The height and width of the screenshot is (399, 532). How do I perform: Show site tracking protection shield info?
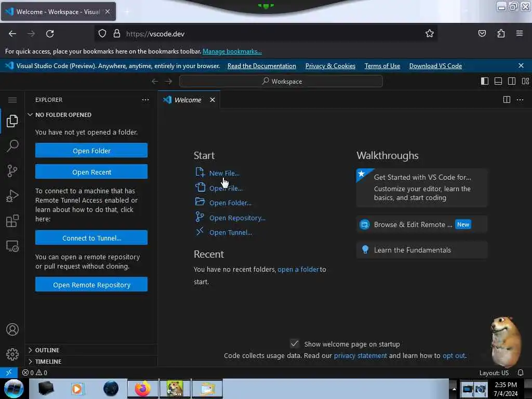102,34
